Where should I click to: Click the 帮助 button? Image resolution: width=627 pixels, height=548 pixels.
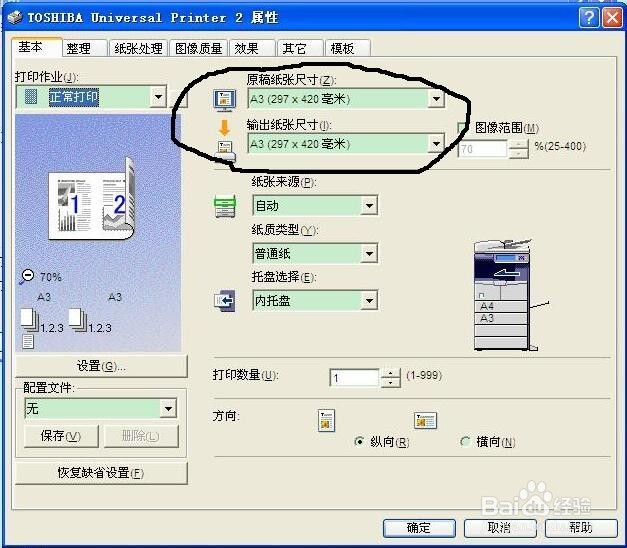tap(581, 528)
